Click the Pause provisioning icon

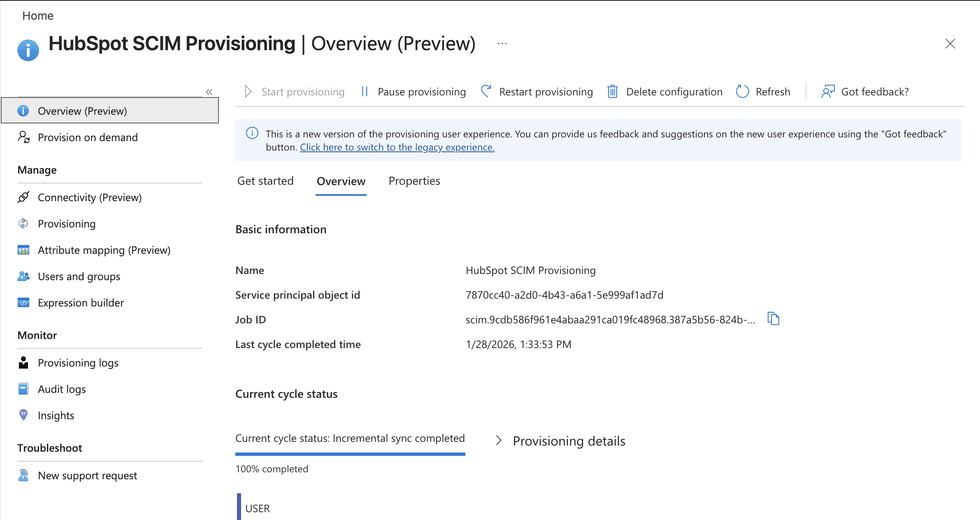click(364, 91)
